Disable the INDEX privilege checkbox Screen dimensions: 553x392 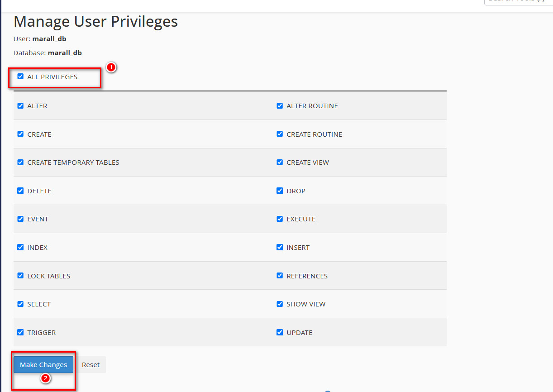click(20, 247)
